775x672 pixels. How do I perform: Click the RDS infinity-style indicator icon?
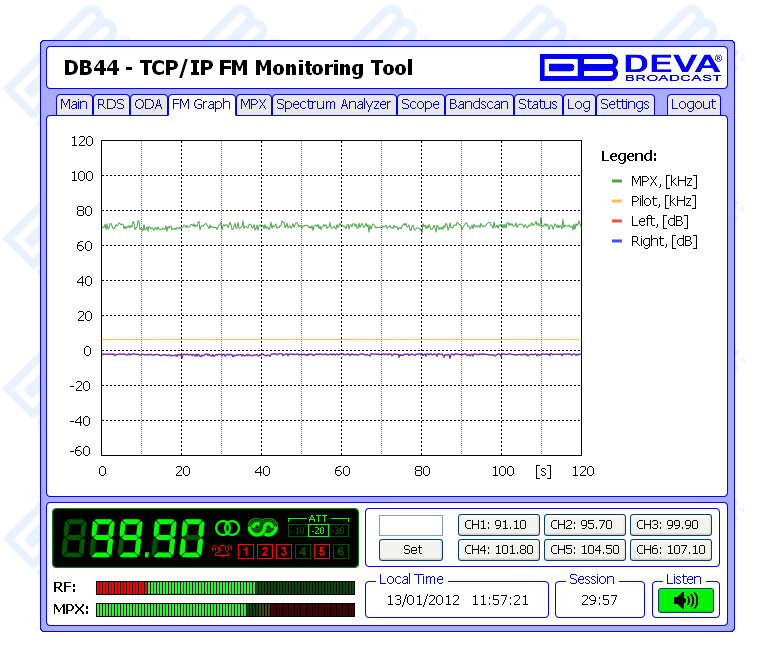264,527
